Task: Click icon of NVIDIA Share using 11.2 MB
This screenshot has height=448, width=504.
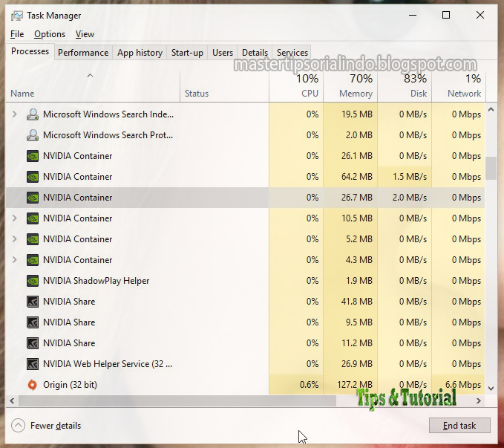Action: tap(33, 343)
